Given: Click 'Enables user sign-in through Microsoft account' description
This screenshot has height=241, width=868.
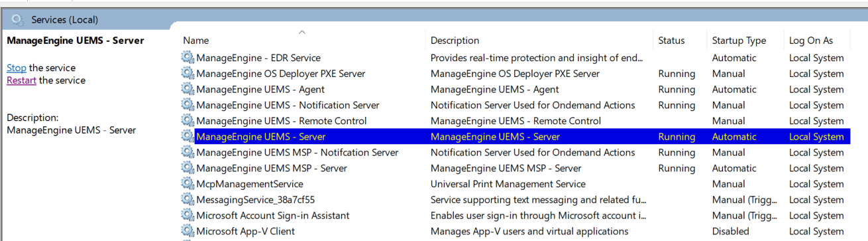Looking at the screenshot, I should 539,216.
